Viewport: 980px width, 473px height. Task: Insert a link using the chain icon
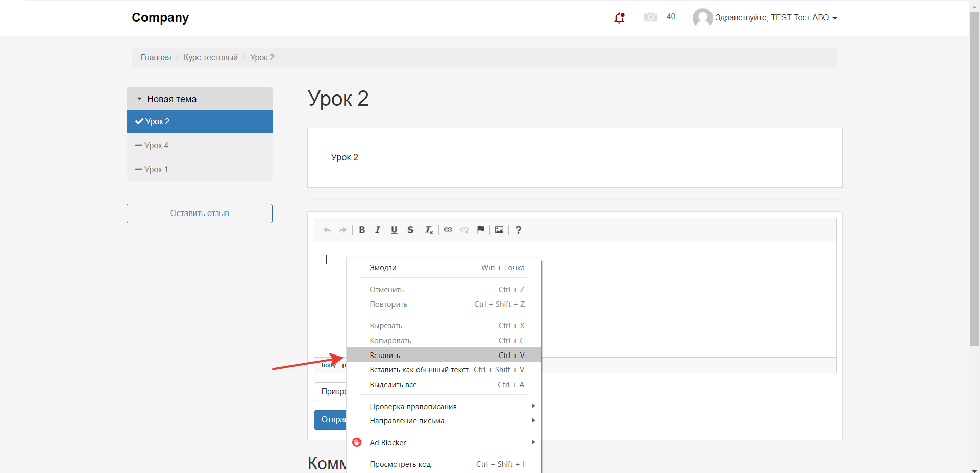[x=448, y=230]
